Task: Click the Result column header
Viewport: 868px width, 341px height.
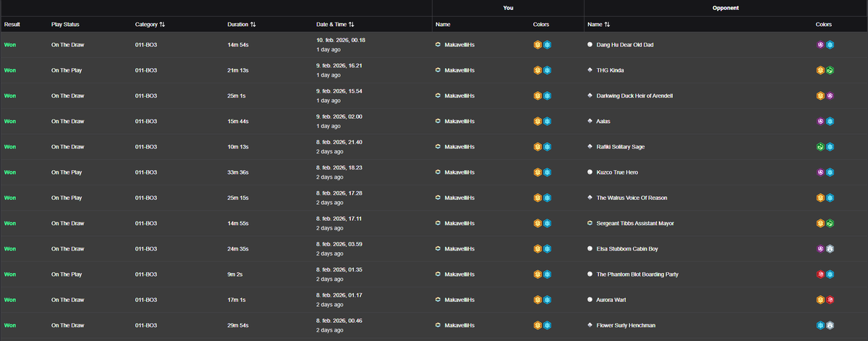Action: tap(12, 24)
